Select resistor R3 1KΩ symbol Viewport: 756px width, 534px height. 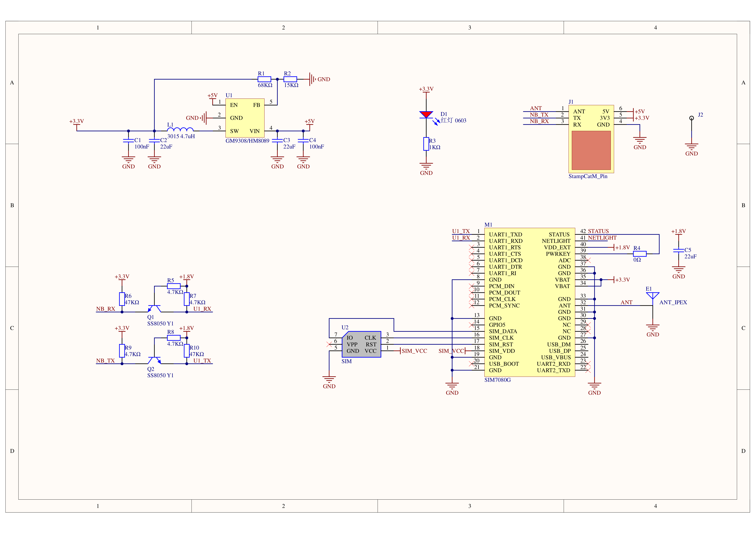point(426,144)
